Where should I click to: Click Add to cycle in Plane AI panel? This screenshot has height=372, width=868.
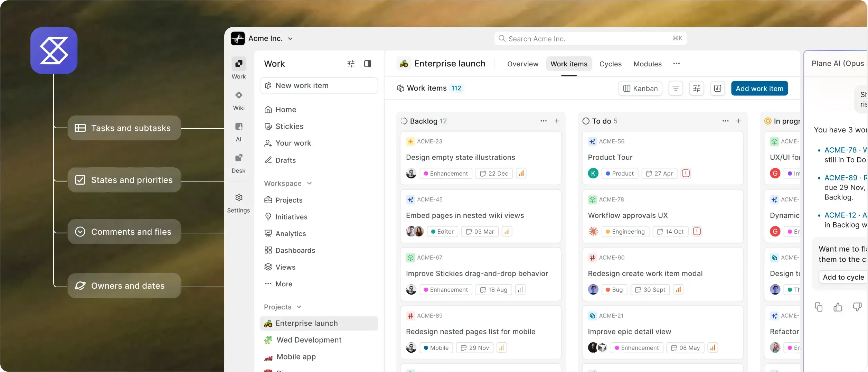point(843,277)
